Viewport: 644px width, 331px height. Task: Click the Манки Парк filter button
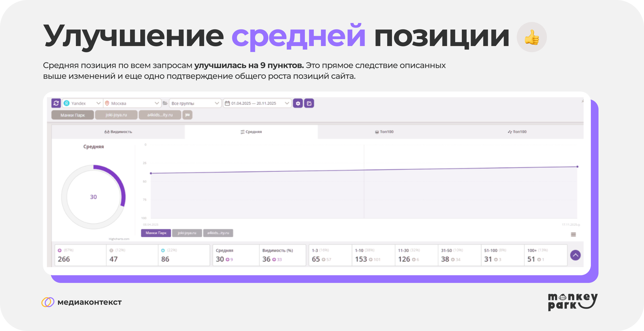pos(72,115)
